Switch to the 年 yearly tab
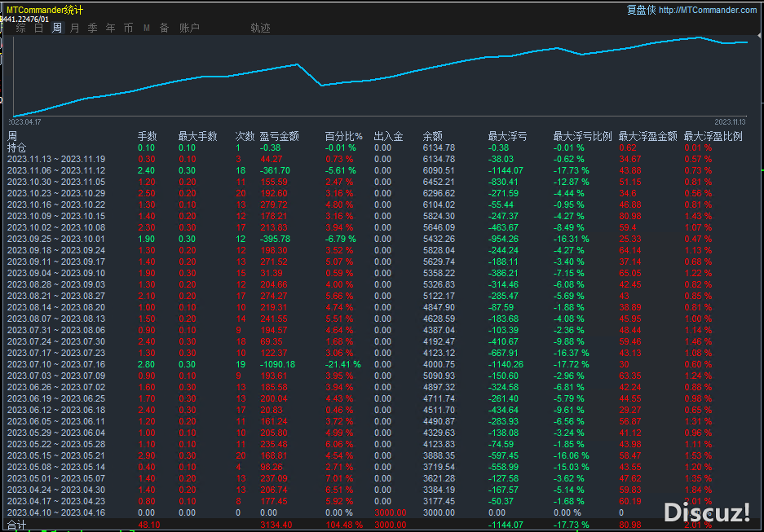Image resolution: width=764 pixels, height=532 pixels. pos(111,29)
